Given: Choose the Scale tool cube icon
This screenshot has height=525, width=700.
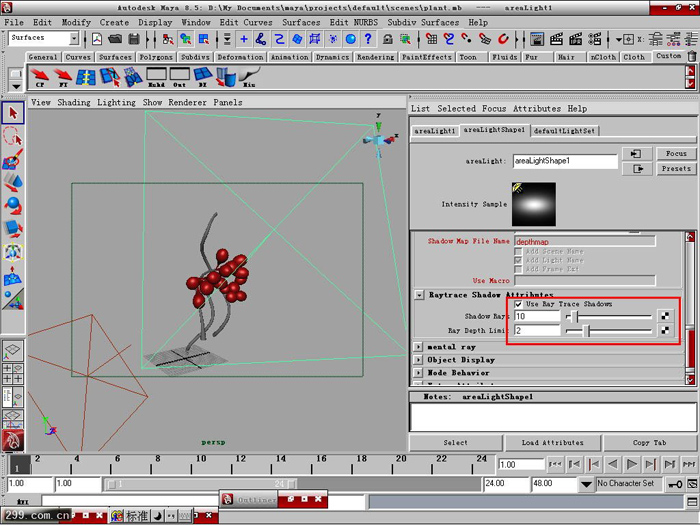Looking at the screenshot, I should pyautogui.click(x=13, y=229).
